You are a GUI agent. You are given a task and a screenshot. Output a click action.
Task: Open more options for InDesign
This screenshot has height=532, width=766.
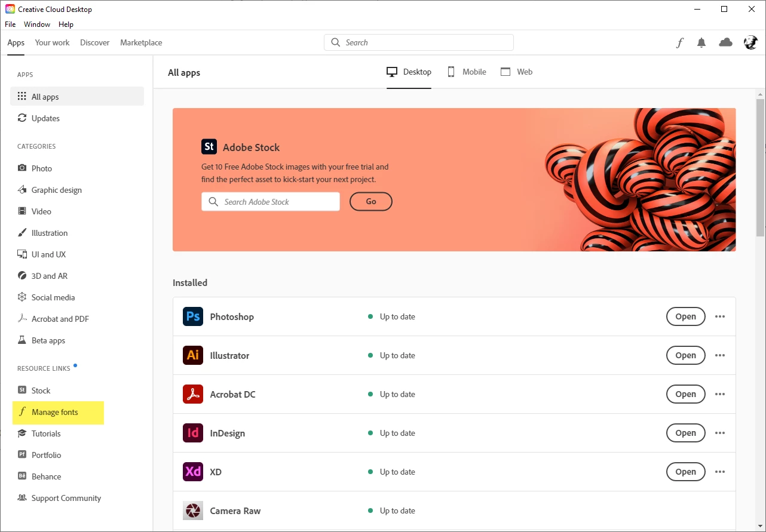[720, 433]
